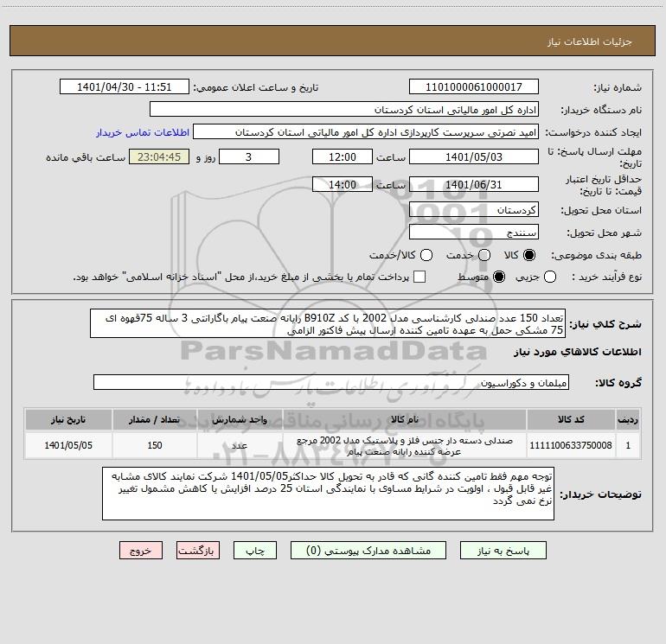Click the announcement date field 1401/04/30 - 11:51
Viewport: 666px width, 644px height.
[x=125, y=87]
